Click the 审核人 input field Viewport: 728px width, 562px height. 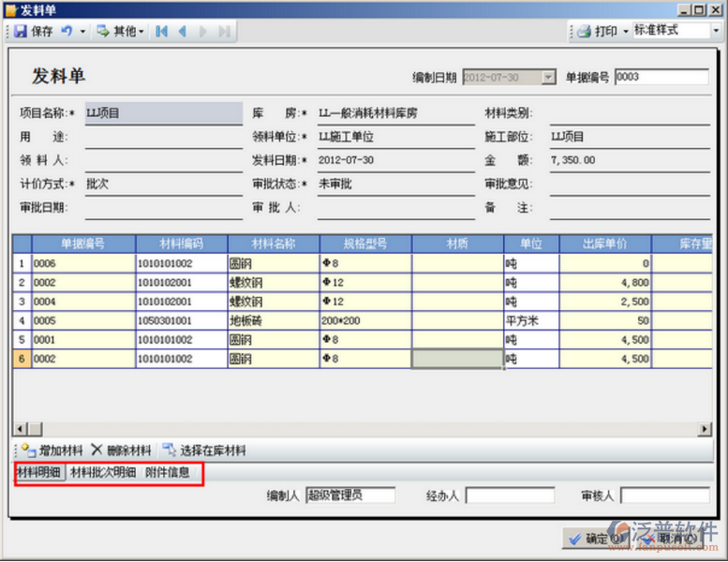[x=665, y=495]
